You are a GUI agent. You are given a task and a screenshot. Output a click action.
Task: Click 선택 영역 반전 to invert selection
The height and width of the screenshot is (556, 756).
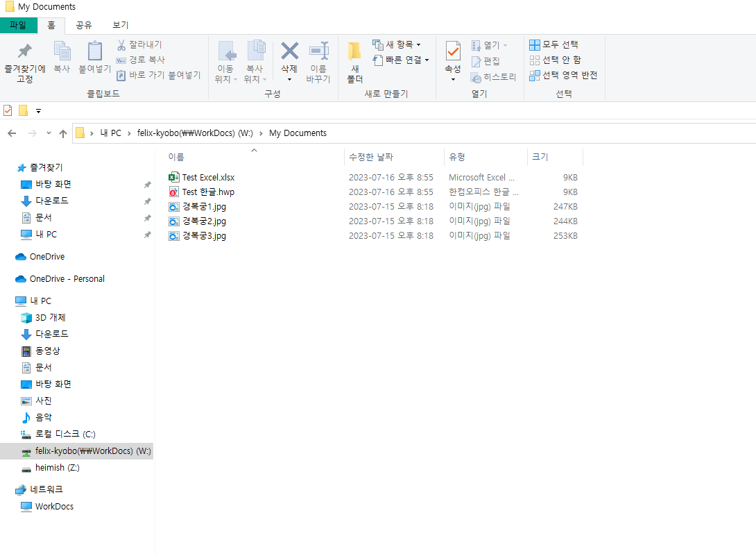coord(562,75)
